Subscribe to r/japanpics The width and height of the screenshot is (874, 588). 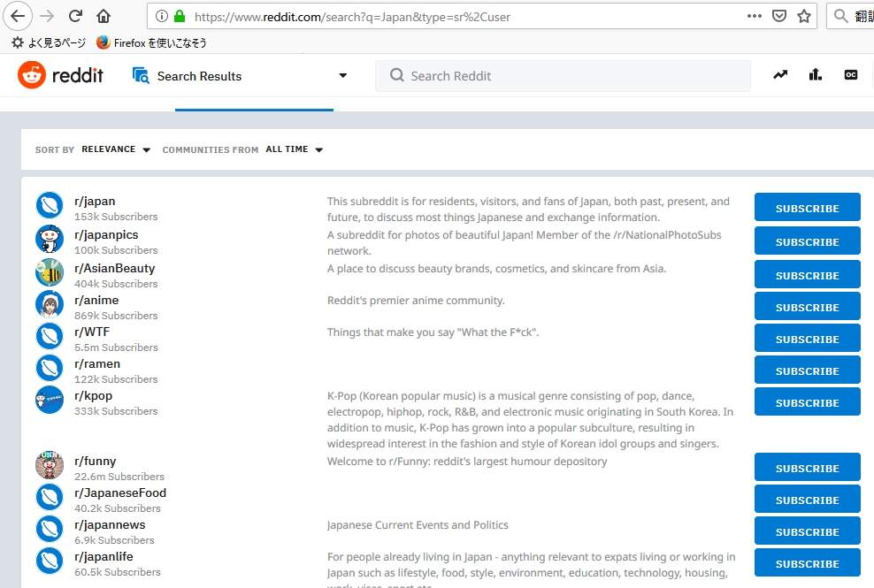pyautogui.click(x=807, y=241)
